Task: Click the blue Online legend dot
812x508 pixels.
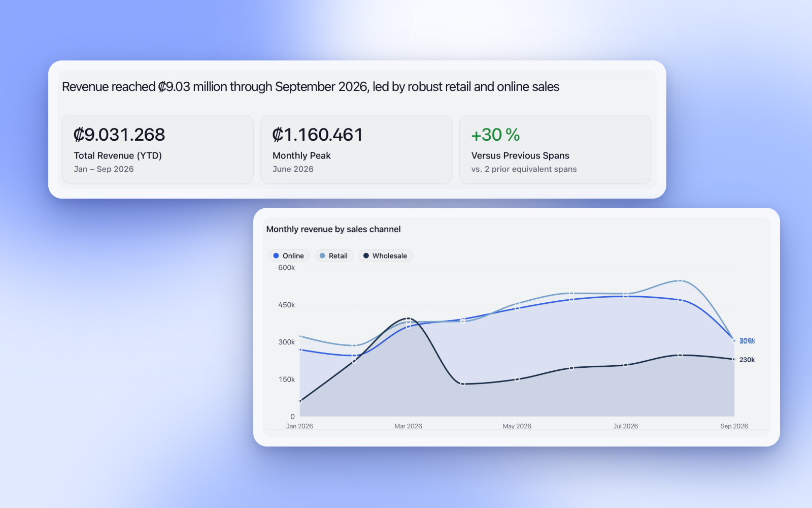Action: (276, 256)
